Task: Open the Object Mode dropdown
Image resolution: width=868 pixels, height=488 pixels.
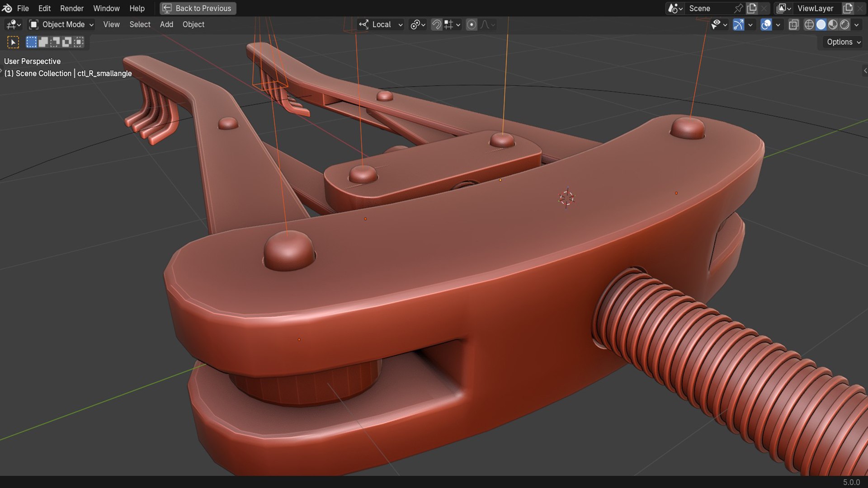Action: click(61, 24)
